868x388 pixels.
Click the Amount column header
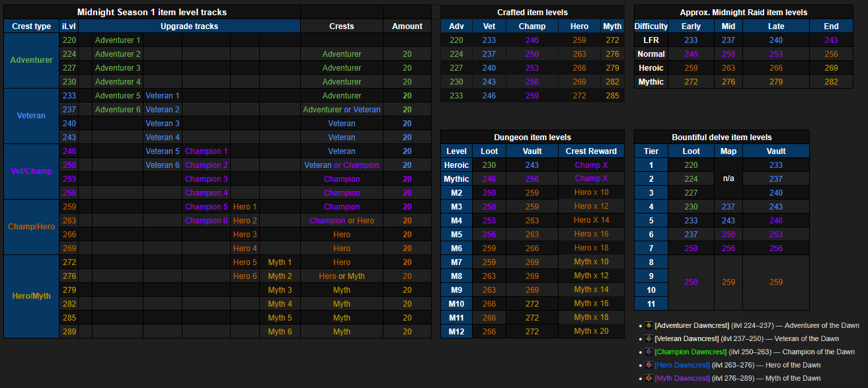[407, 26]
